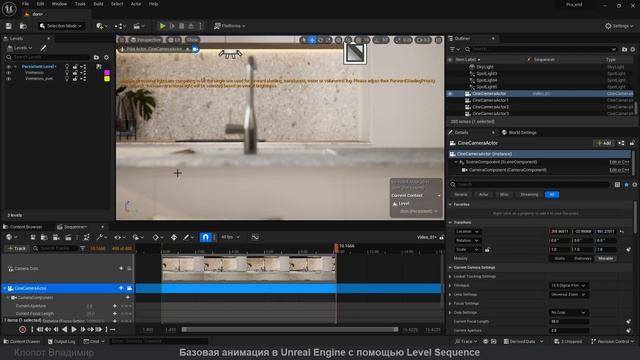Click the Add component button in Details

[x=604, y=143]
